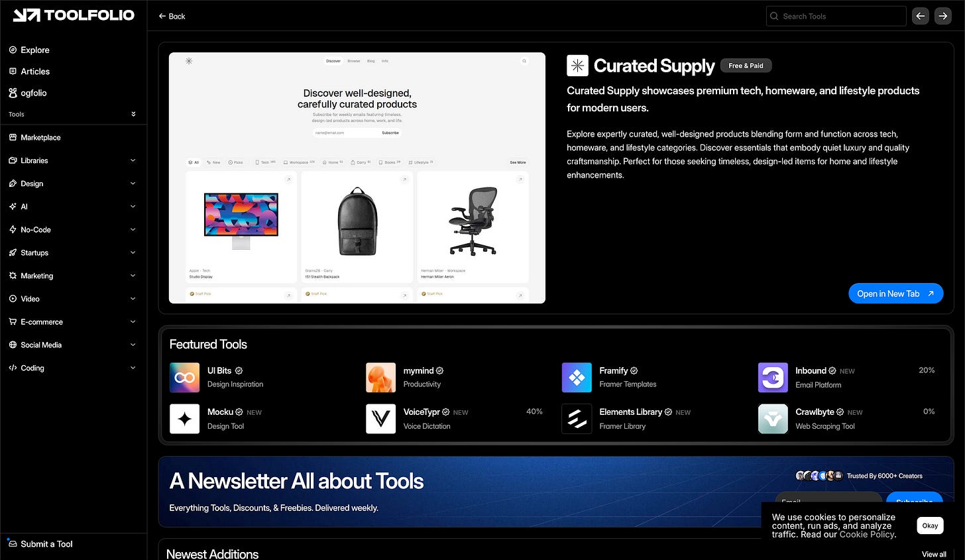Click the Trusted By 6000+ Creators text
The image size is (965, 560).
(x=884, y=476)
